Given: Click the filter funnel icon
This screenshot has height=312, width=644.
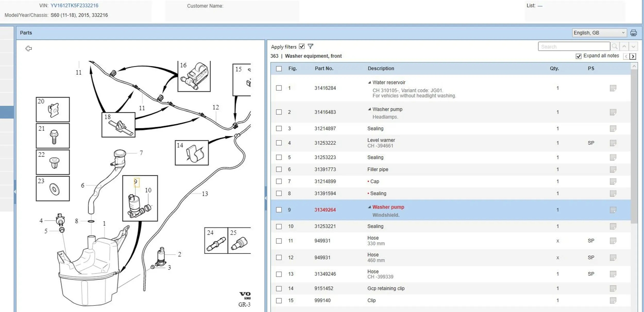Looking at the screenshot, I should (x=310, y=46).
